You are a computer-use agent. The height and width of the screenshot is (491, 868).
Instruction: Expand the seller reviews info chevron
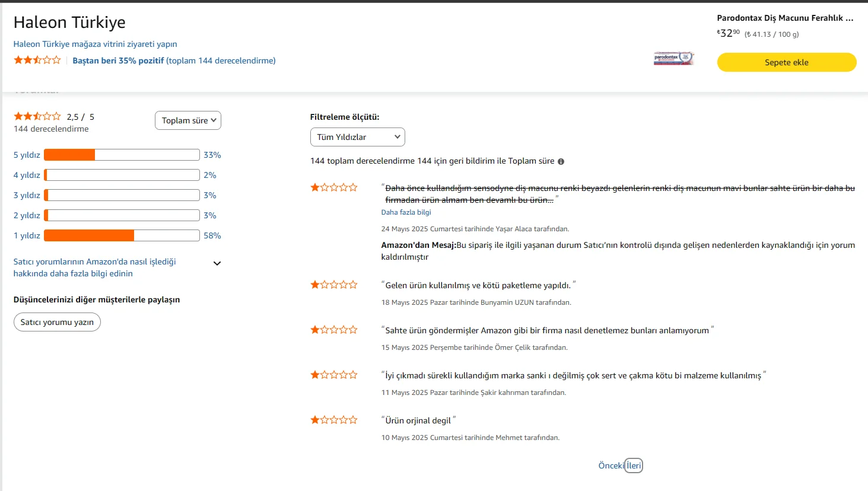pos(217,263)
